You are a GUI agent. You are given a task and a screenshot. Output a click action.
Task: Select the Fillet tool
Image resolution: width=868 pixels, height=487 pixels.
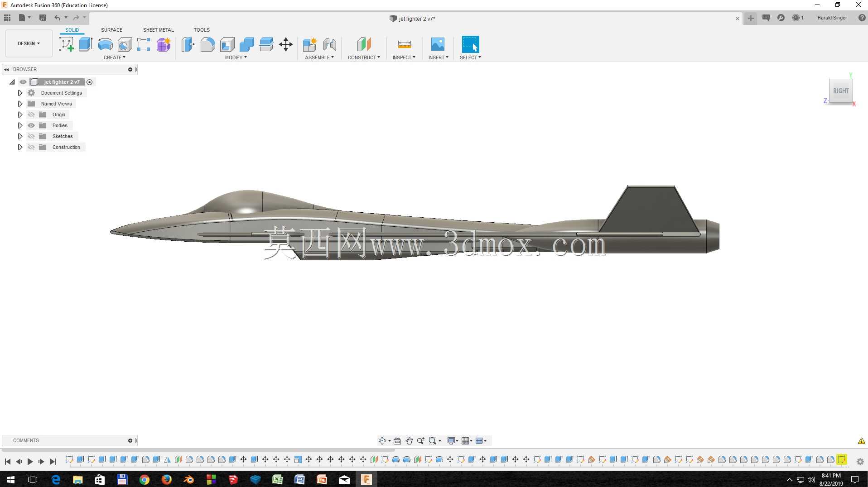tap(207, 44)
